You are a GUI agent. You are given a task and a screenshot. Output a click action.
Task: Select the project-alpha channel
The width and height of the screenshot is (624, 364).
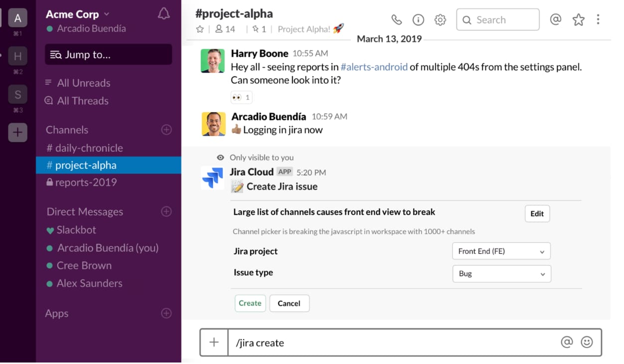pyautogui.click(x=108, y=165)
